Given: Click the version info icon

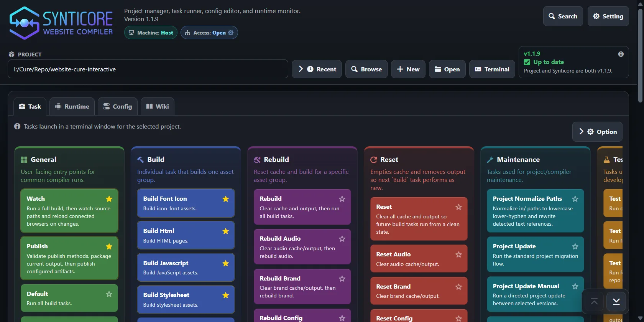Looking at the screenshot, I should 621,54.
